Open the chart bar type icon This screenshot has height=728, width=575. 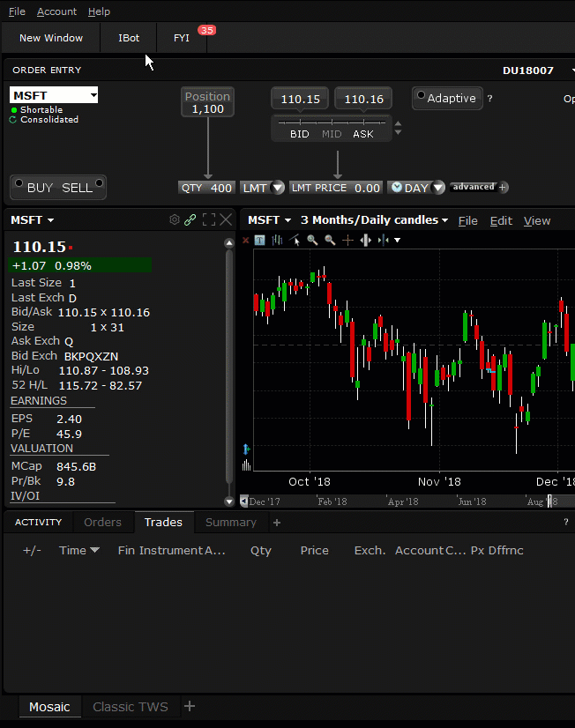click(277, 240)
